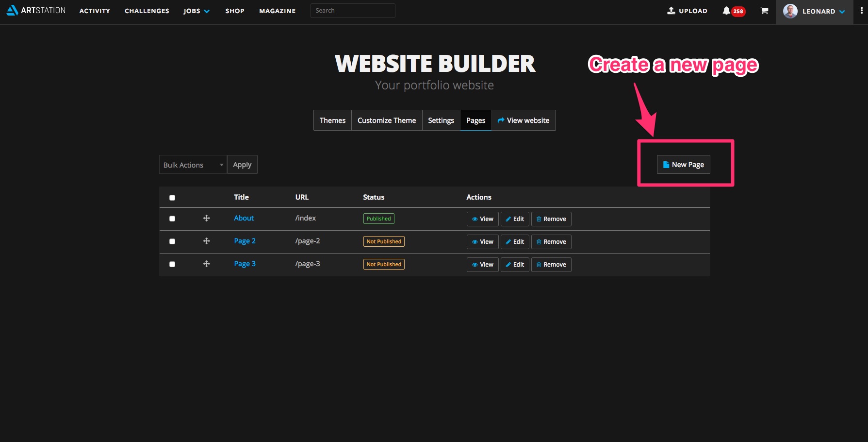Switch to the Themes tab
This screenshot has height=442, width=868.
click(x=332, y=120)
